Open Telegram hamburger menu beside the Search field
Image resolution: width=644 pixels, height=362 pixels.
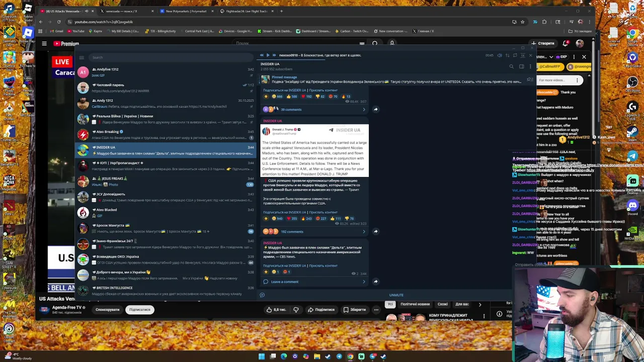(x=82, y=57)
